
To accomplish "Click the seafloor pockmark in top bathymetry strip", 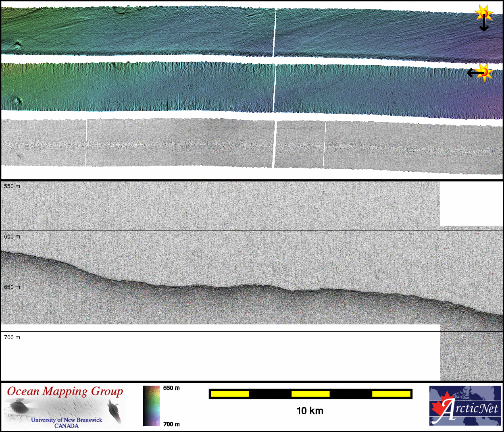I will tap(17, 45).
